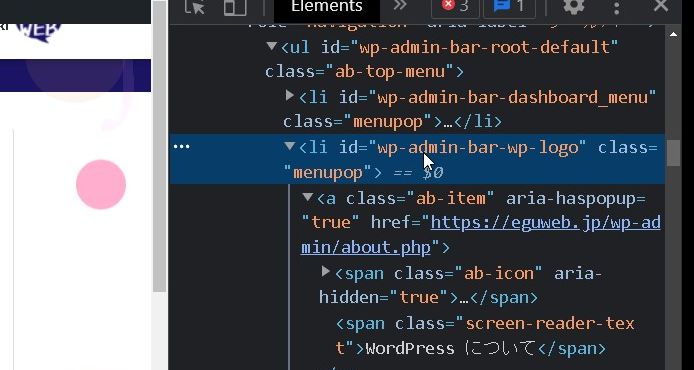Open the DevTools three-dot customize menu
Screen dimensions: 694x370
617,8
